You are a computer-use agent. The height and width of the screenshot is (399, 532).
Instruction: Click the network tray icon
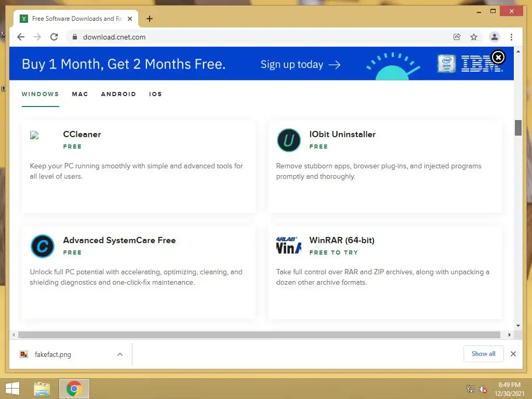[470, 389]
